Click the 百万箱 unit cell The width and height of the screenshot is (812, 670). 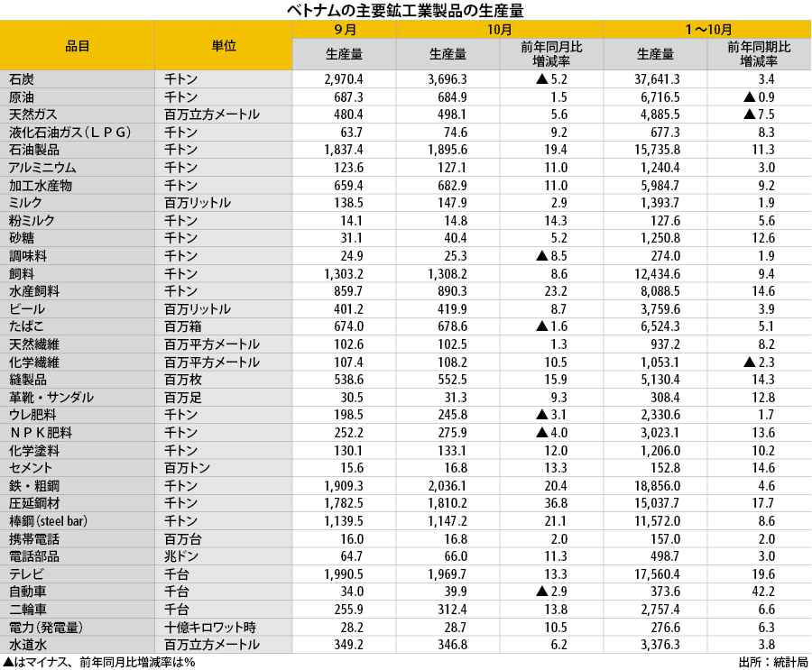coord(183,326)
